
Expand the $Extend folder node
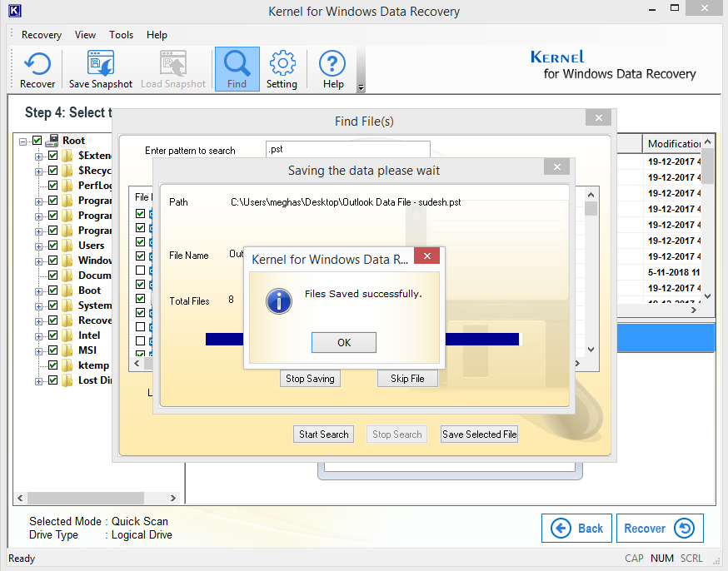(x=38, y=156)
